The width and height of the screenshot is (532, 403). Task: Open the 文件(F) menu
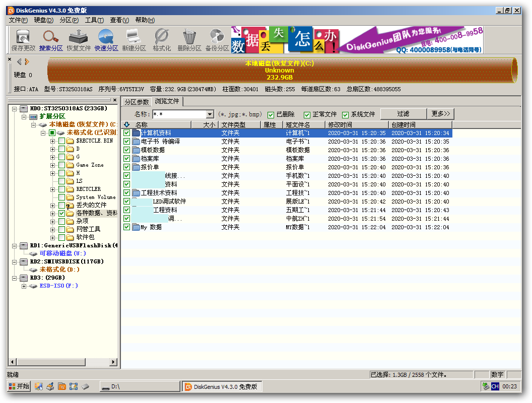click(18, 20)
